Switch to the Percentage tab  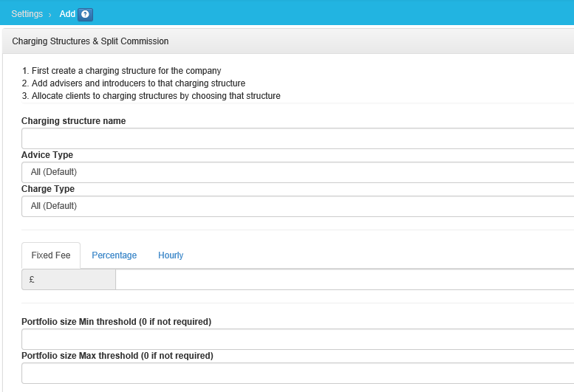pos(114,255)
